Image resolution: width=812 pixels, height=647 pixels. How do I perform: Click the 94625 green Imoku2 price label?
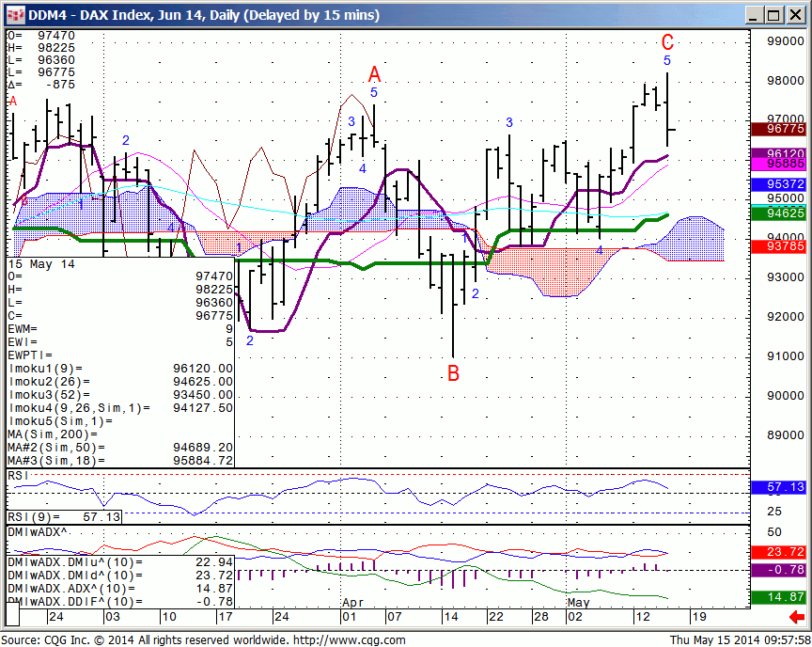pos(778,213)
